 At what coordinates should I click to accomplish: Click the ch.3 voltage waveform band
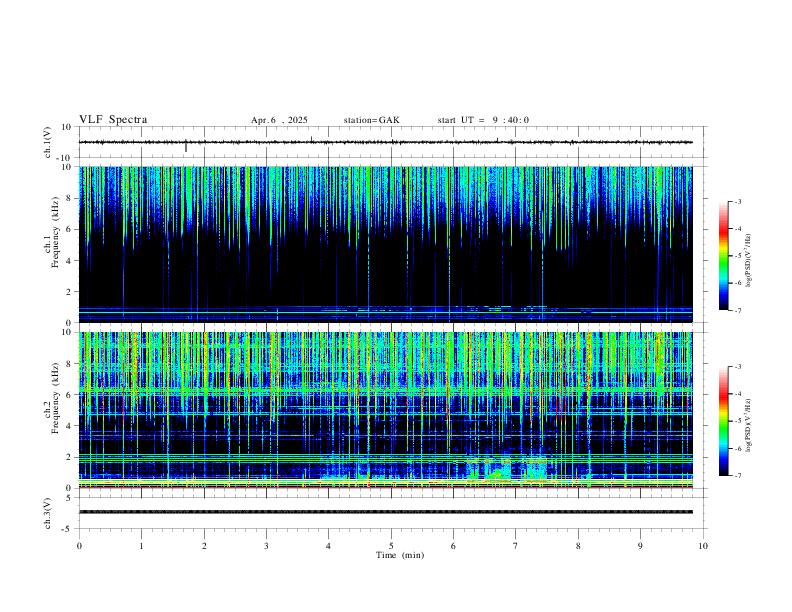point(385,512)
